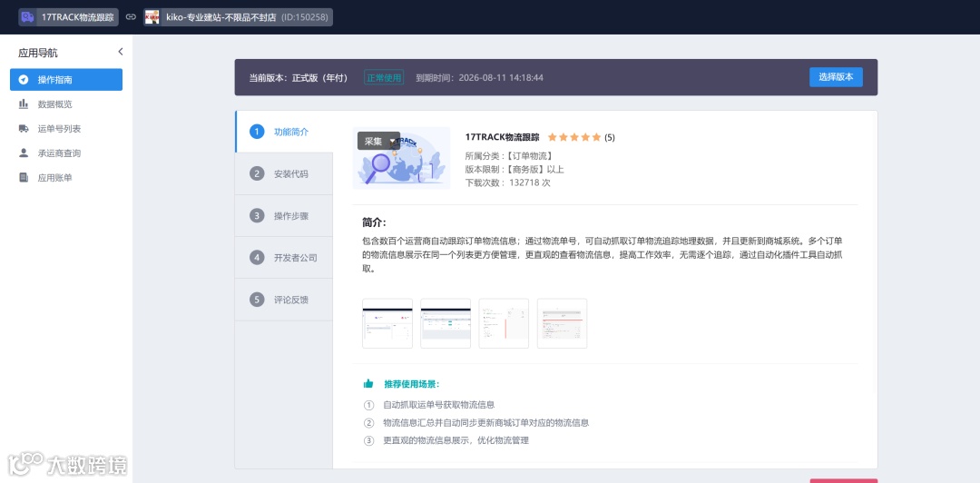Click the bill icon beside 应用账单
980x483 pixels.
24,178
